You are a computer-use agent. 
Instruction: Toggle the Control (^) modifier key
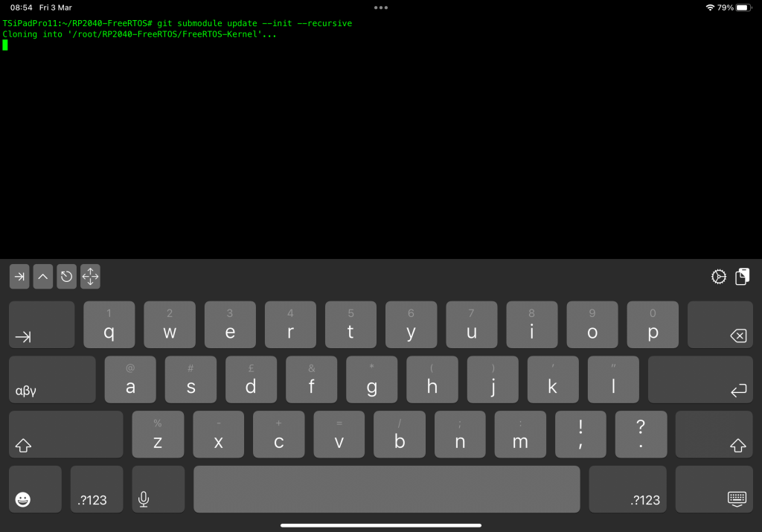(42, 278)
